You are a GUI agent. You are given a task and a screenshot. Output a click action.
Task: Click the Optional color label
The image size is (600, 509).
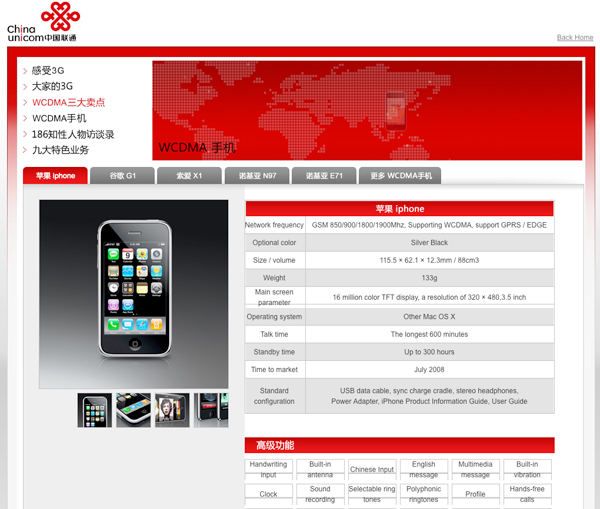tap(274, 243)
